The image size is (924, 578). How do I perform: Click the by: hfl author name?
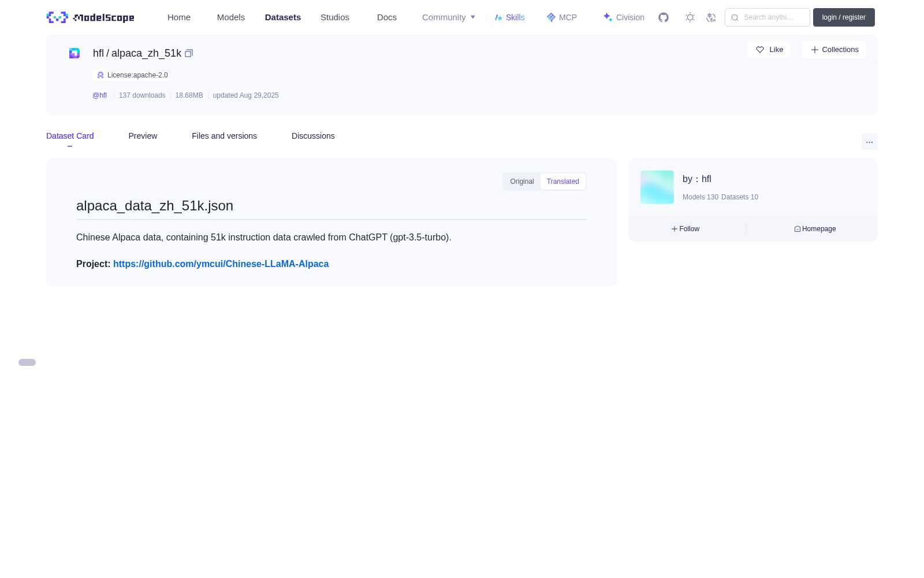point(696,179)
